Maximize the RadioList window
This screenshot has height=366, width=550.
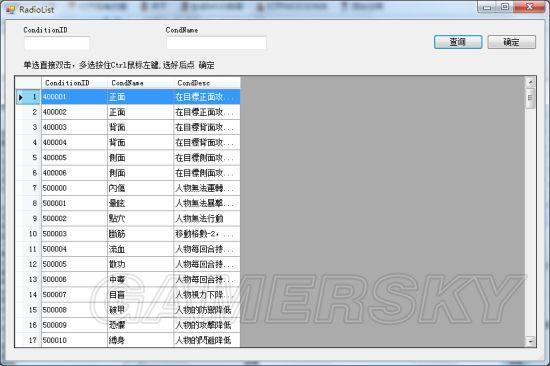coord(505,7)
